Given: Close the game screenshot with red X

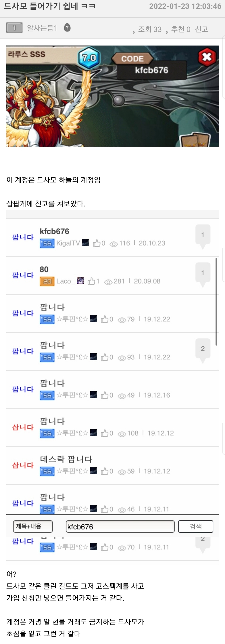Looking at the screenshot, I should (207, 57).
